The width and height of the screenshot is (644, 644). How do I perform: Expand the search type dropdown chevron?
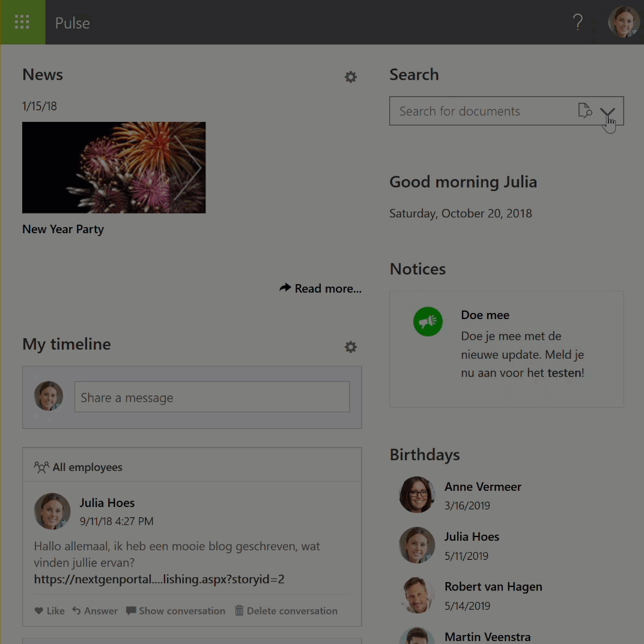[607, 111]
